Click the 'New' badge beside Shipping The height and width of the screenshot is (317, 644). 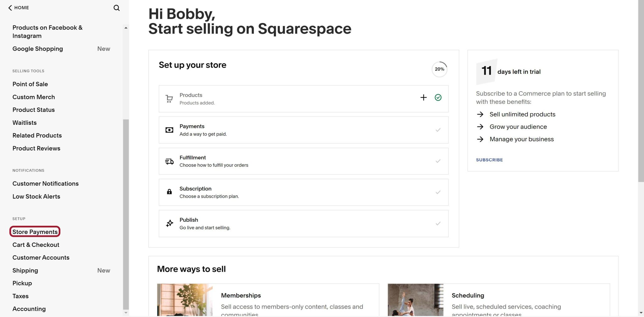click(x=104, y=270)
